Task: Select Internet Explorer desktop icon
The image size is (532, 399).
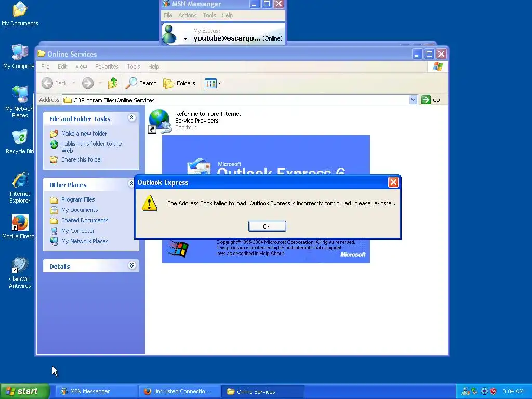Action: click(x=20, y=188)
